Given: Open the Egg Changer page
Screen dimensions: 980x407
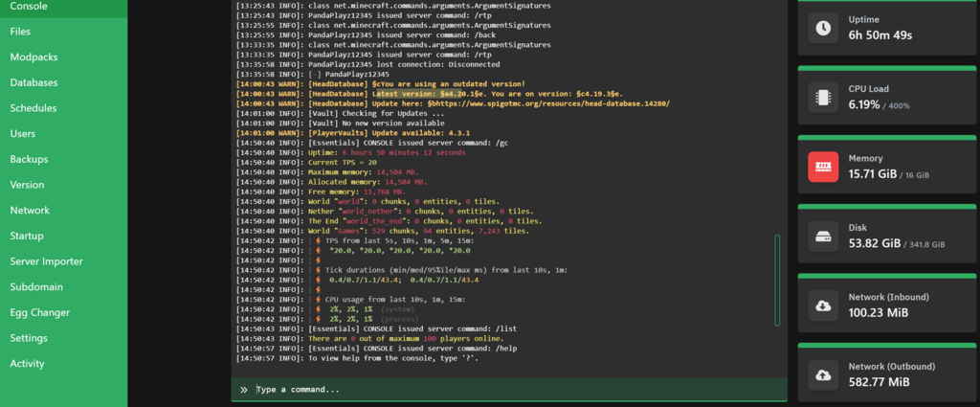Looking at the screenshot, I should [39, 312].
